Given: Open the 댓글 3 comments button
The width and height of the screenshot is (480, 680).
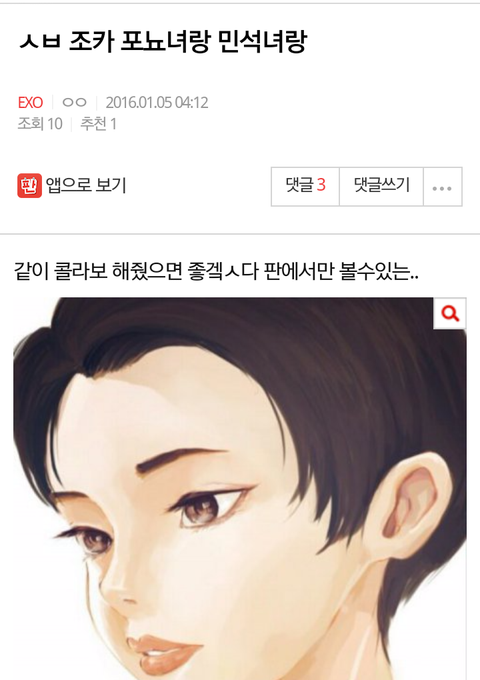Looking at the screenshot, I should (x=305, y=187).
